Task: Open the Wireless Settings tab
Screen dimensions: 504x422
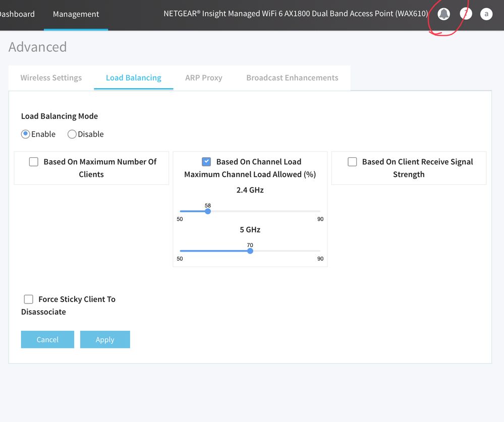Action: 51,78
